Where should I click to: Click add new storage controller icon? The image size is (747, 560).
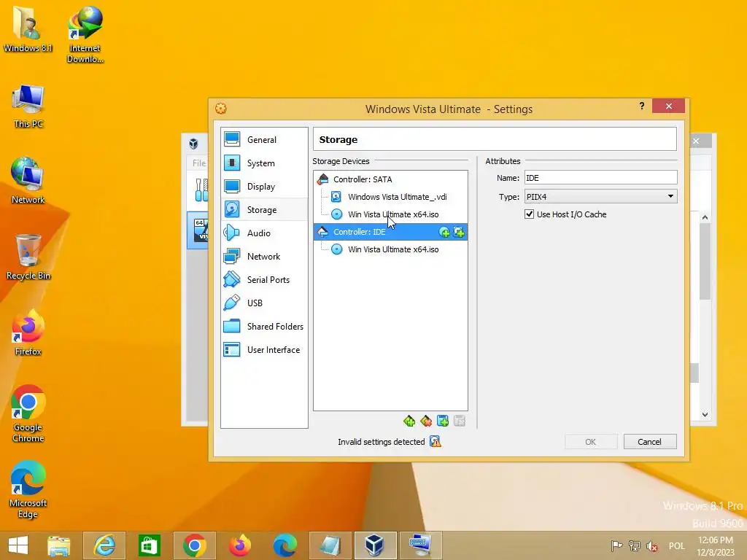pyautogui.click(x=409, y=421)
